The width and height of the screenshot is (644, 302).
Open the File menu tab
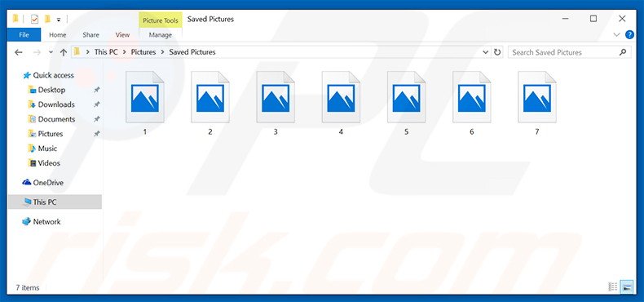pyautogui.click(x=24, y=35)
